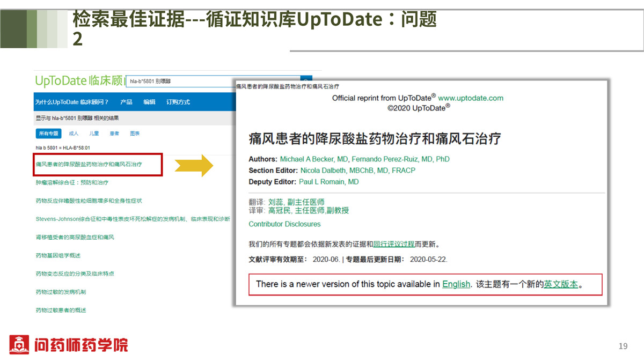Open the 产品 menu
The height and width of the screenshot is (362, 644).
[126, 102]
